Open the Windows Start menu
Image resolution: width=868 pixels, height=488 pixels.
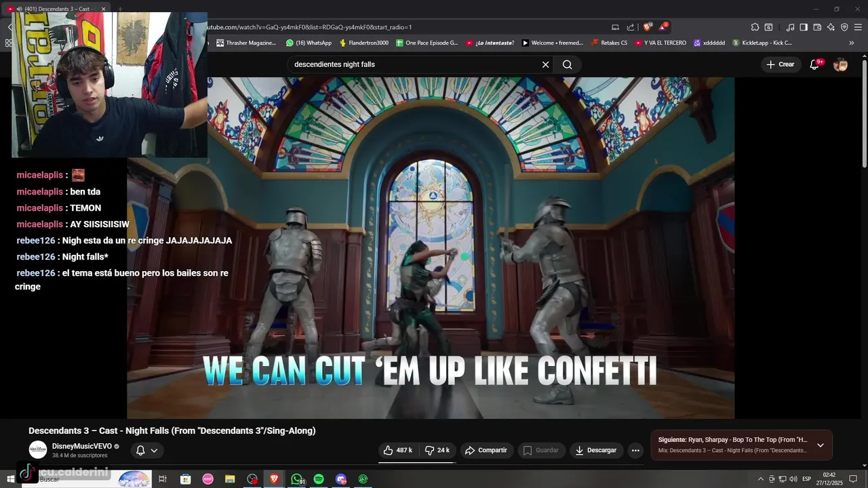(x=10, y=479)
